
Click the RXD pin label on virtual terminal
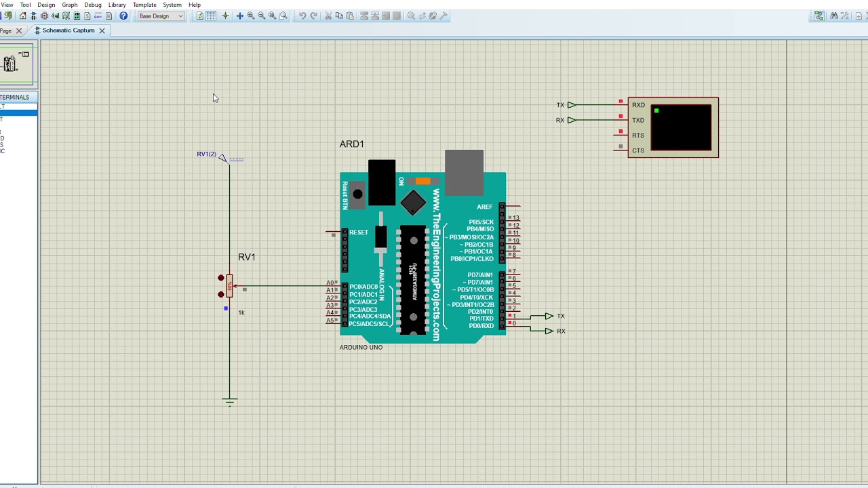[x=638, y=105]
